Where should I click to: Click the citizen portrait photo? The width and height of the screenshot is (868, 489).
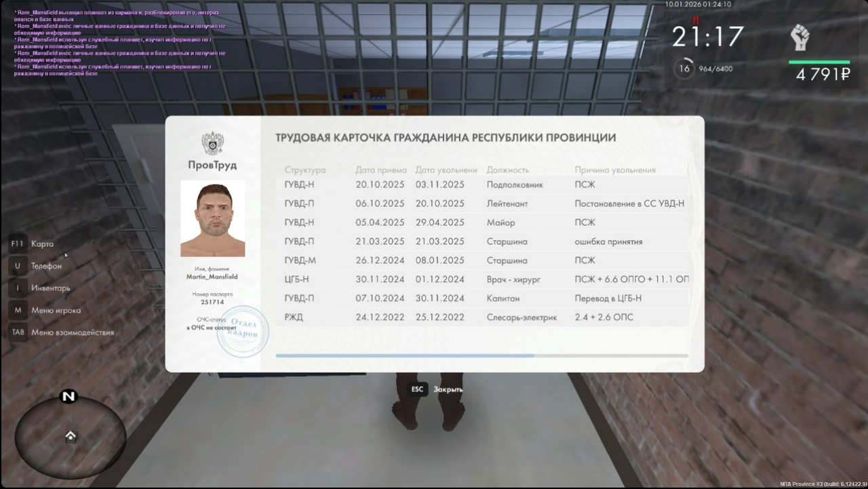[213, 218]
